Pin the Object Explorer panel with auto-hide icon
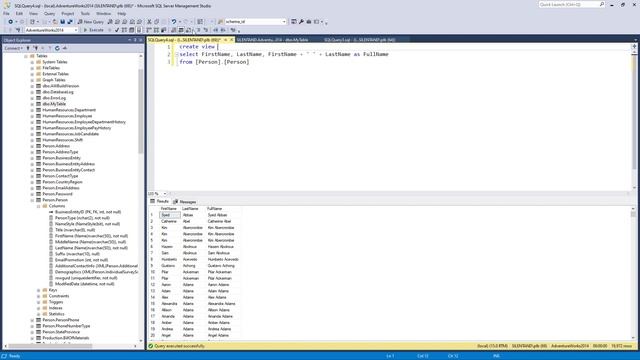Image resolution: width=640 pixels, height=360 pixels. click(135, 40)
